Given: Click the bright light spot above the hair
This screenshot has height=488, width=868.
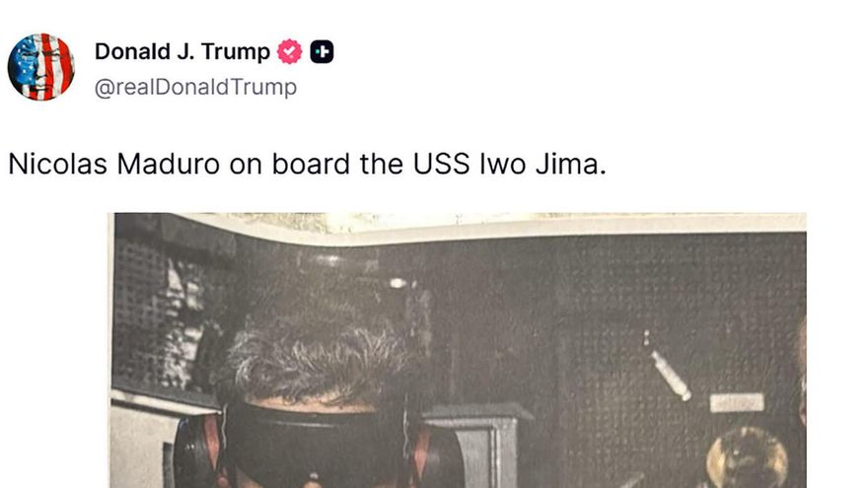Looking at the screenshot, I should click(x=398, y=283).
